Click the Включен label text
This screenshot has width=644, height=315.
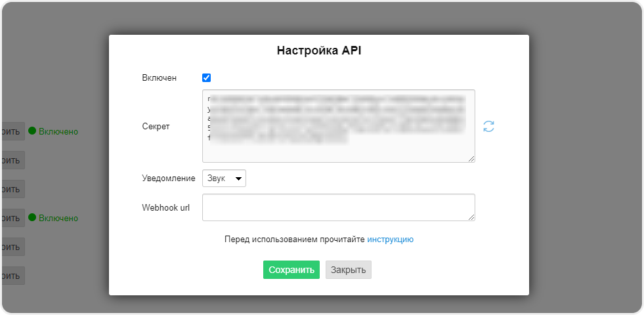click(x=159, y=77)
